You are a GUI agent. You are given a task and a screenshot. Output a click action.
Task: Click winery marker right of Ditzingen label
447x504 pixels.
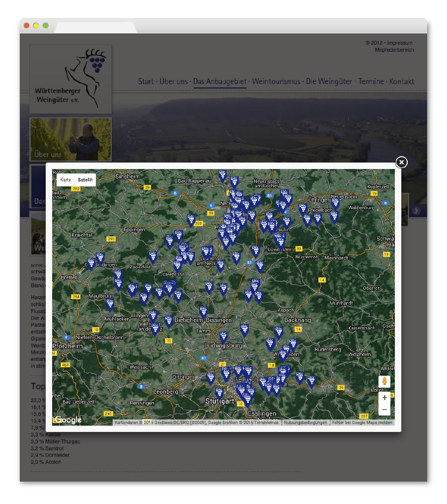pyautogui.click(x=211, y=378)
